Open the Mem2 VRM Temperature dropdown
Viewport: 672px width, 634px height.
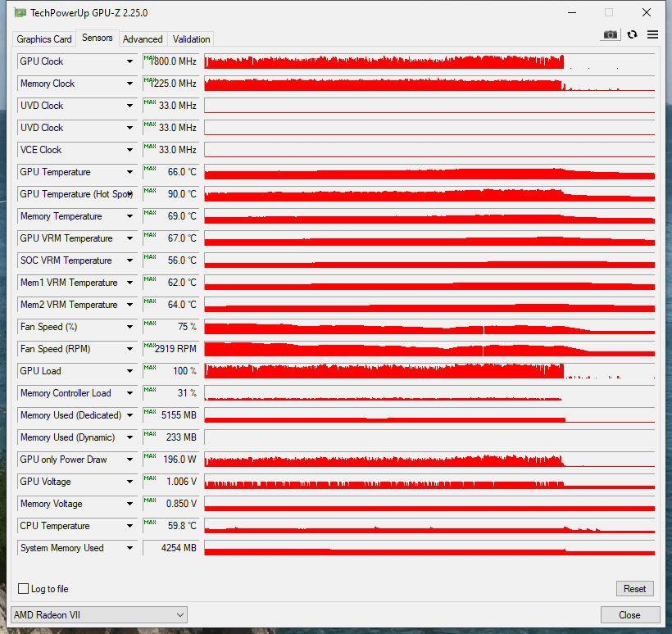coord(129,305)
